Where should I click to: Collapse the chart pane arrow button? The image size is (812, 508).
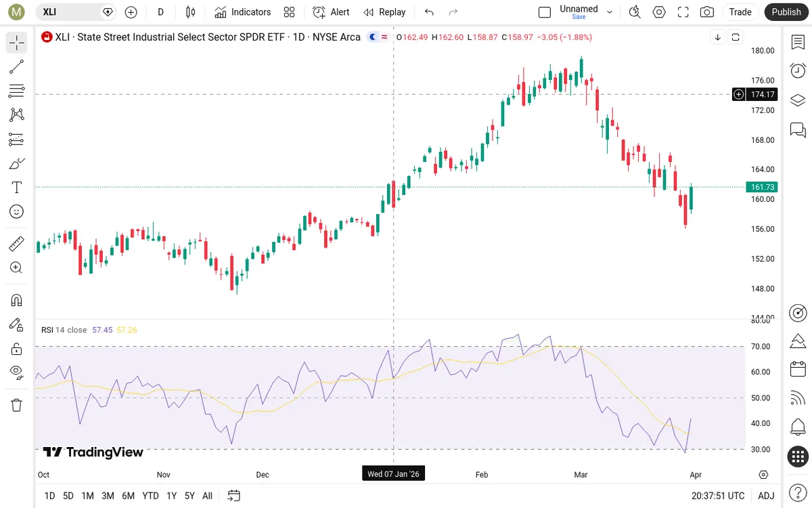(x=717, y=37)
